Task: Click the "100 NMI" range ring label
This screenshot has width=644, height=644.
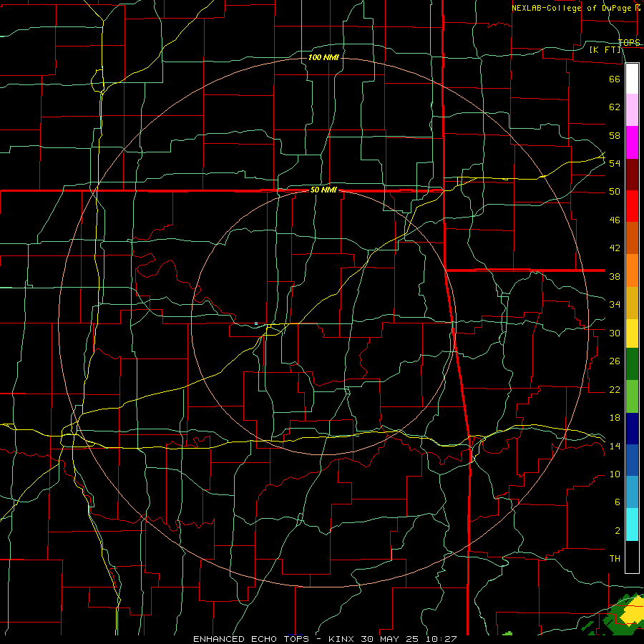Action: (x=323, y=57)
